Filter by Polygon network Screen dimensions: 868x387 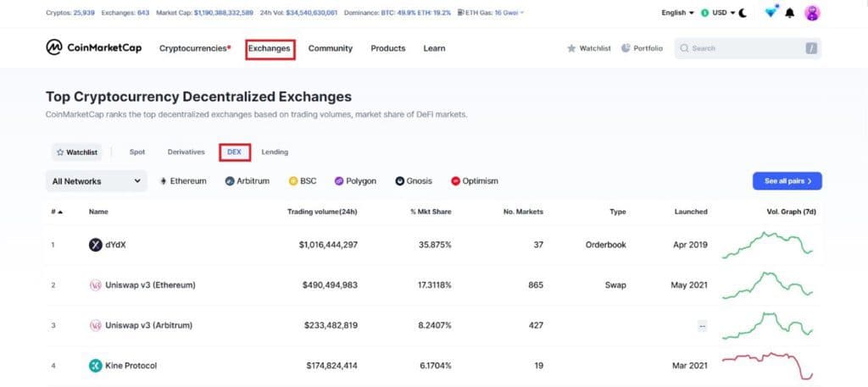coord(355,180)
